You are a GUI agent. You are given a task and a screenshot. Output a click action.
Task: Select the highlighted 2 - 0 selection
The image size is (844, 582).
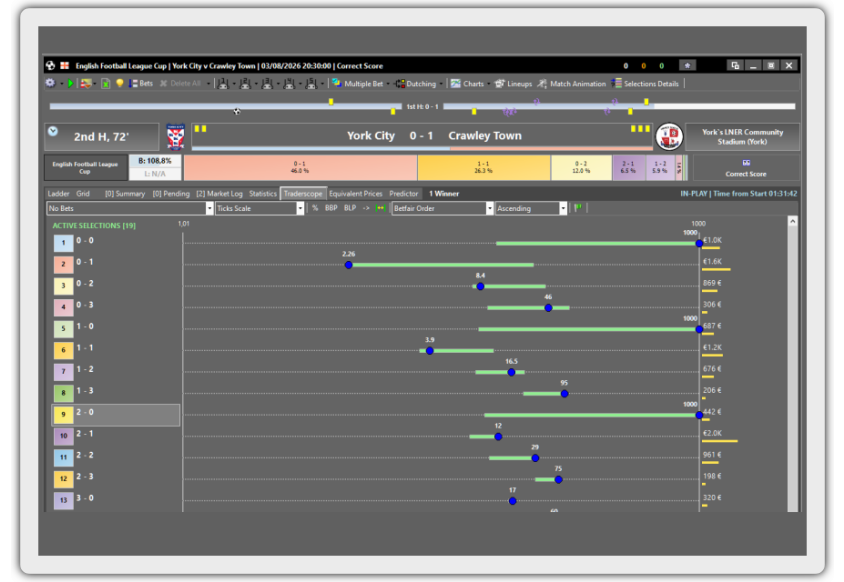tap(116, 415)
